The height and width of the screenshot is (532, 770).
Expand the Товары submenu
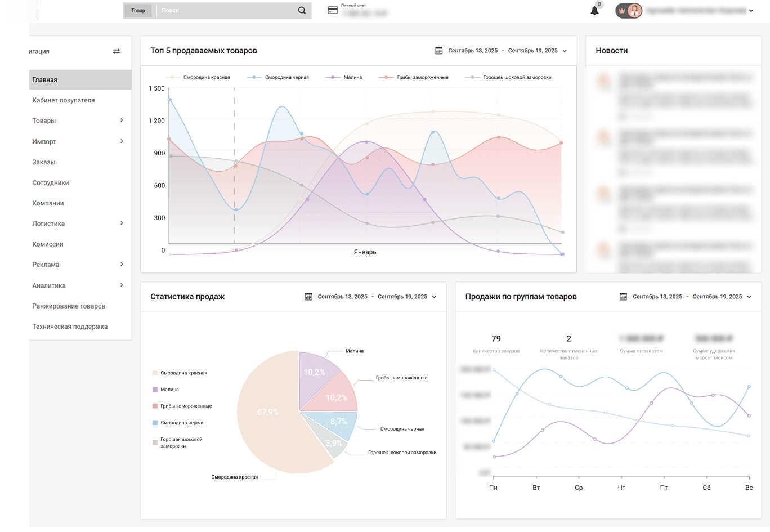[x=122, y=120]
